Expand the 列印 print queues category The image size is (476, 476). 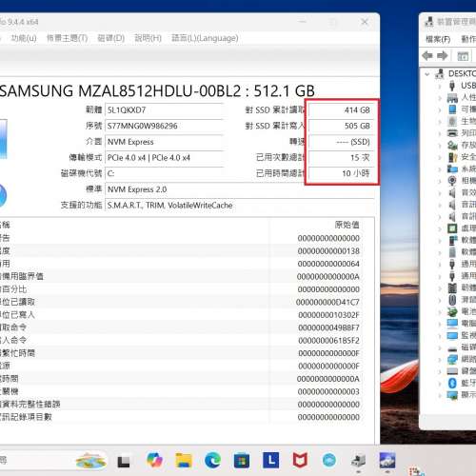point(440,133)
